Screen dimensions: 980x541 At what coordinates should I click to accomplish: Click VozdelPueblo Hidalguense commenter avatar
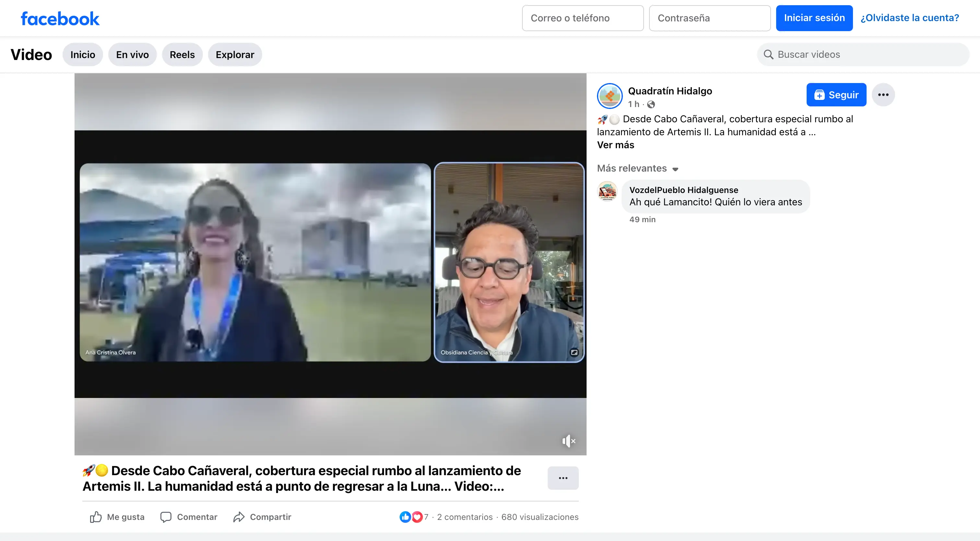pos(607,191)
